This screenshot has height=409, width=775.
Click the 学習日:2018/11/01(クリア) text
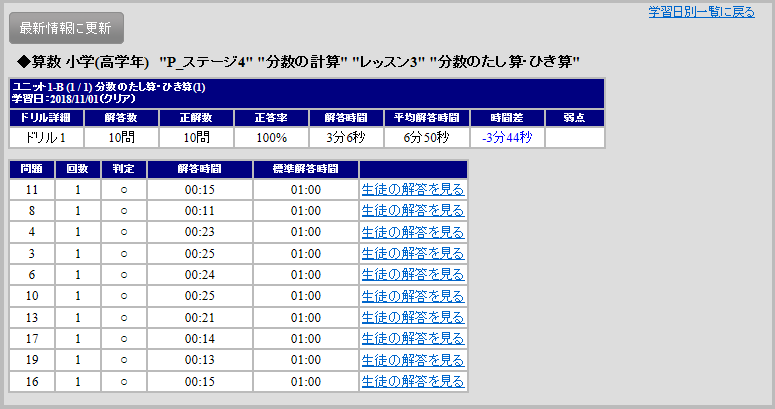click(74, 98)
